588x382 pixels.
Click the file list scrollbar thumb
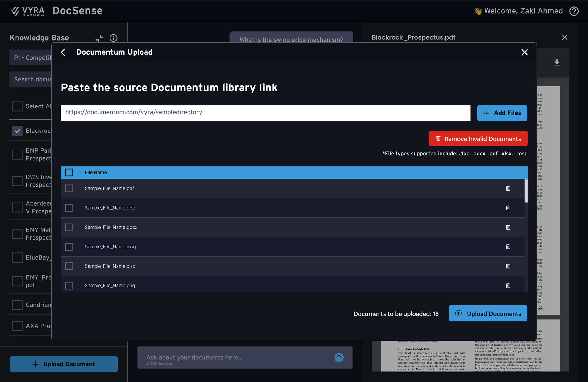526,191
